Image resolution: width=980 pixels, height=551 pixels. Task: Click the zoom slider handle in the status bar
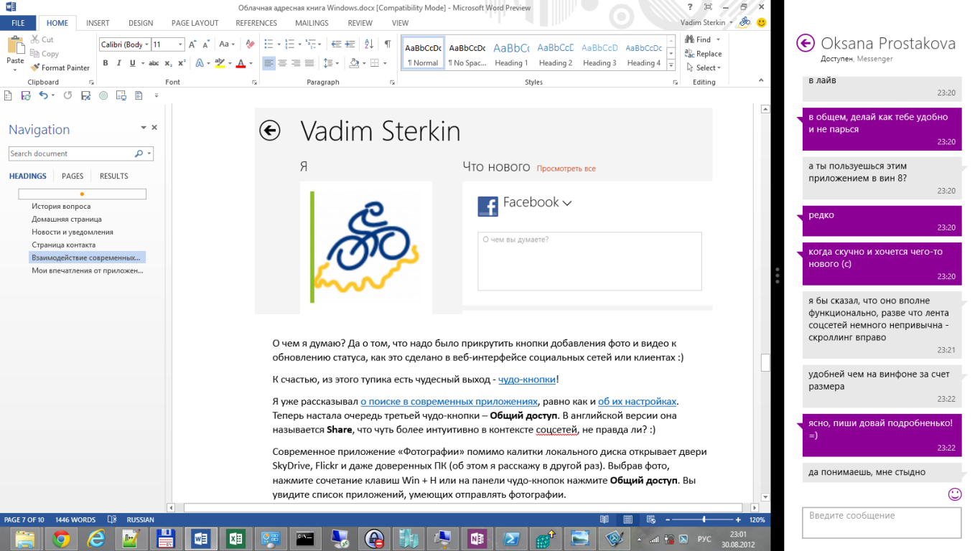coord(704,519)
